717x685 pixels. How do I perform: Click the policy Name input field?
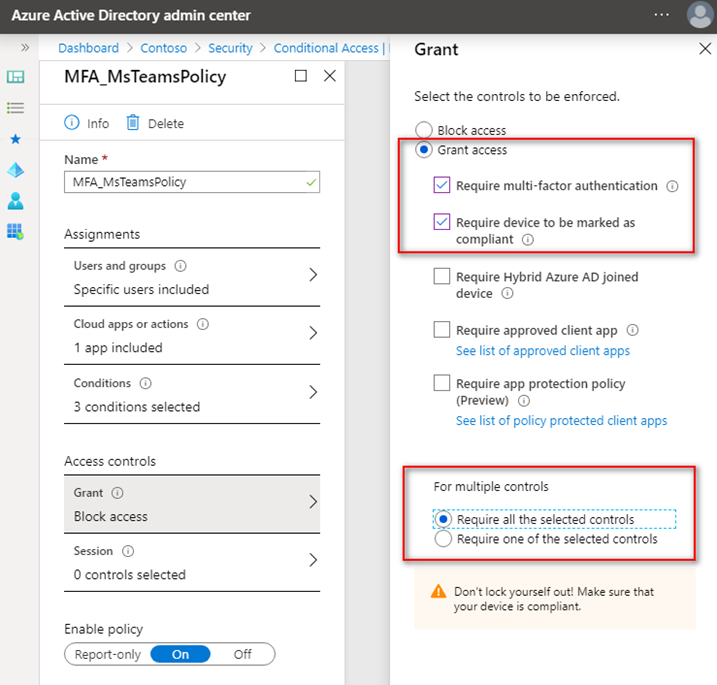pyautogui.click(x=192, y=182)
